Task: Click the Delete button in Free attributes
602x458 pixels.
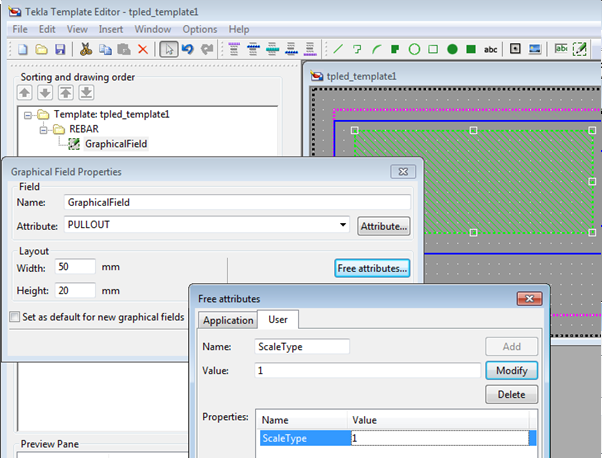Action: [x=511, y=395]
